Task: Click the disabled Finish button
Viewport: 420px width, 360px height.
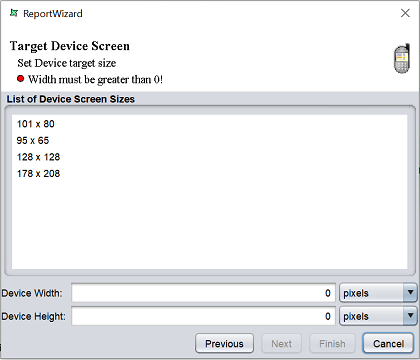Action: 332,344
